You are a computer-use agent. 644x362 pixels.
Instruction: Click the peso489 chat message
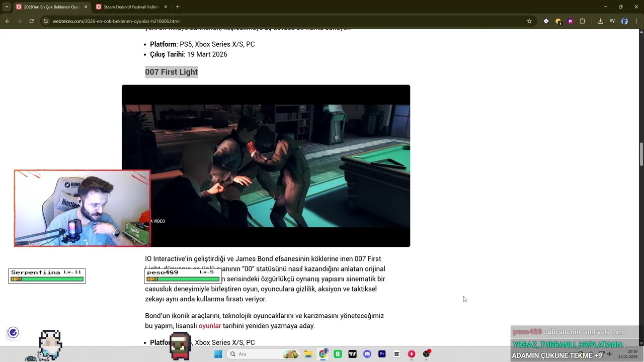coord(569,332)
